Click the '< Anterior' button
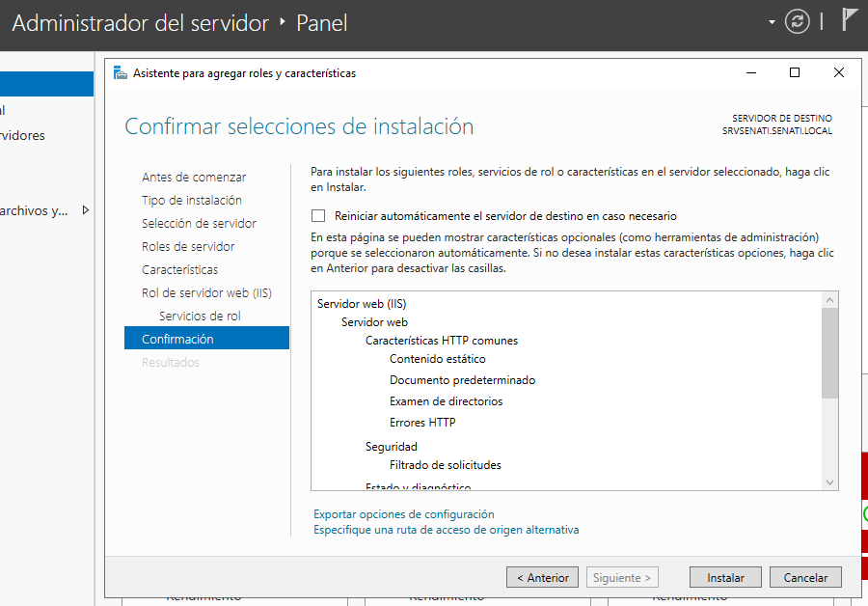 (542, 577)
